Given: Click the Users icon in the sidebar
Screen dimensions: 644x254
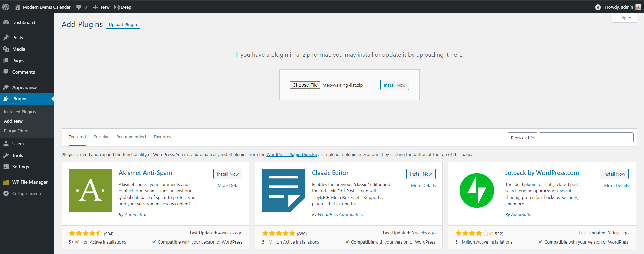Looking at the screenshot, I should point(6,144).
